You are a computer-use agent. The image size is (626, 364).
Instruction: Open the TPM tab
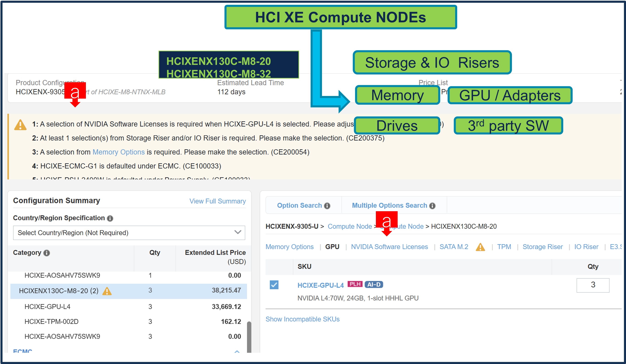(x=504, y=247)
